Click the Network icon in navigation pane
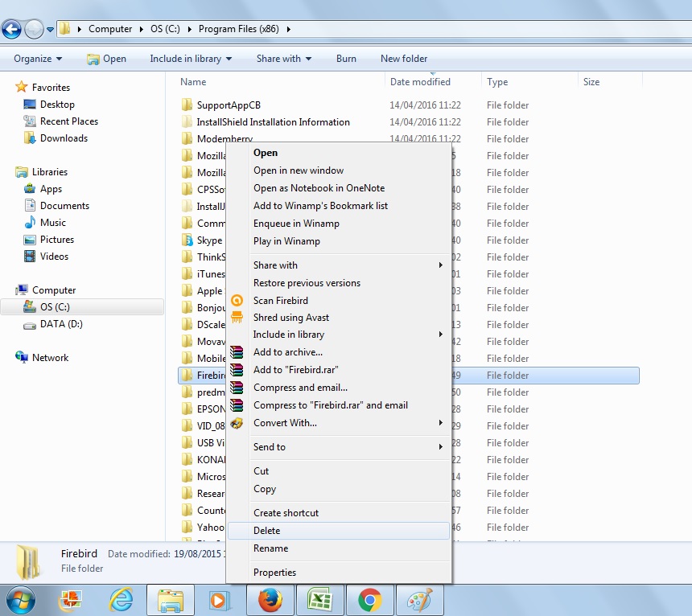The width and height of the screenshot is (692, 616). tap(21, 357)
